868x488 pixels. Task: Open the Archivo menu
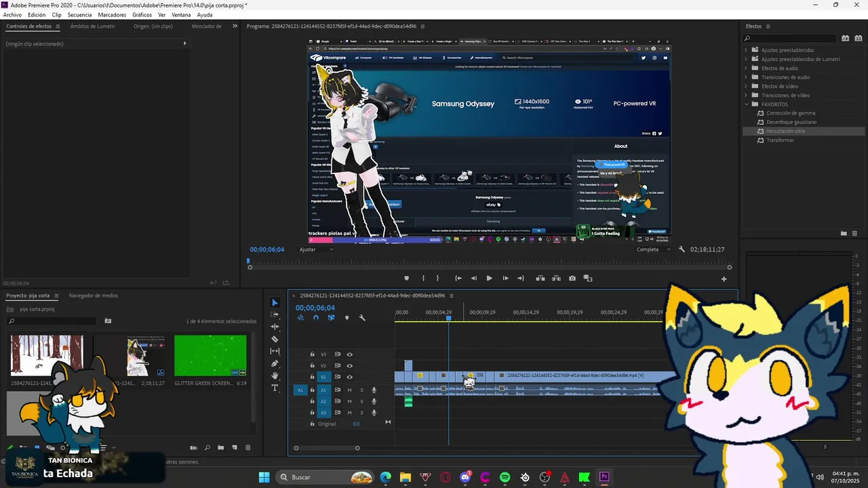[12, 14]
